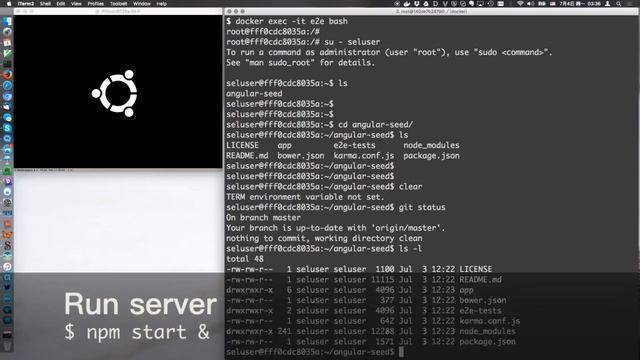Click 'bower.json' in the short ls output
This screenshot has height=360, width=640.
[x=301, y=156]
